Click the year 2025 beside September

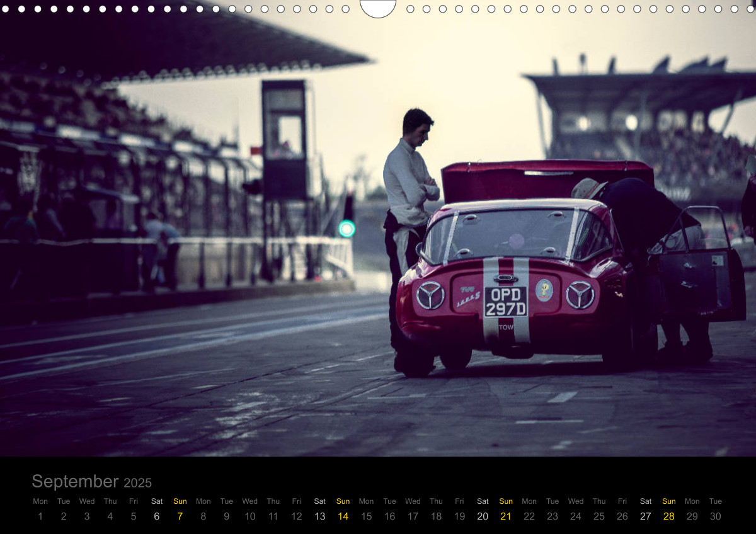[x=137, y=483]
